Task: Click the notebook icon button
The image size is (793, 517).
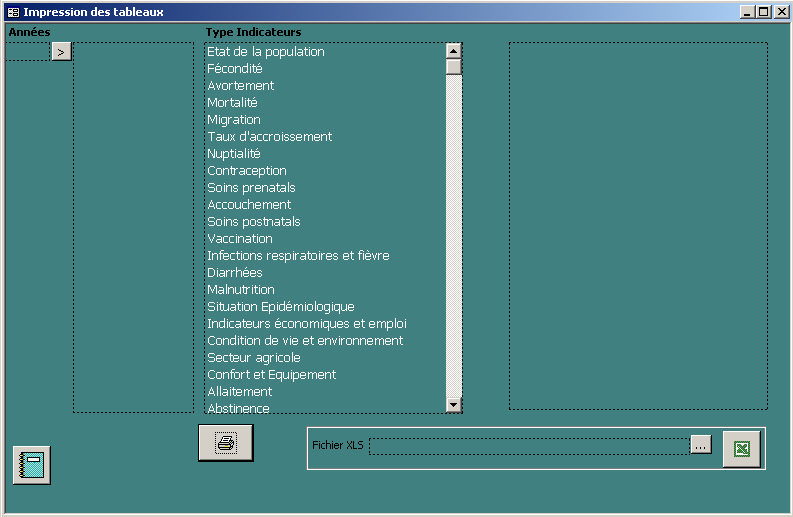Action: (31, 465)
